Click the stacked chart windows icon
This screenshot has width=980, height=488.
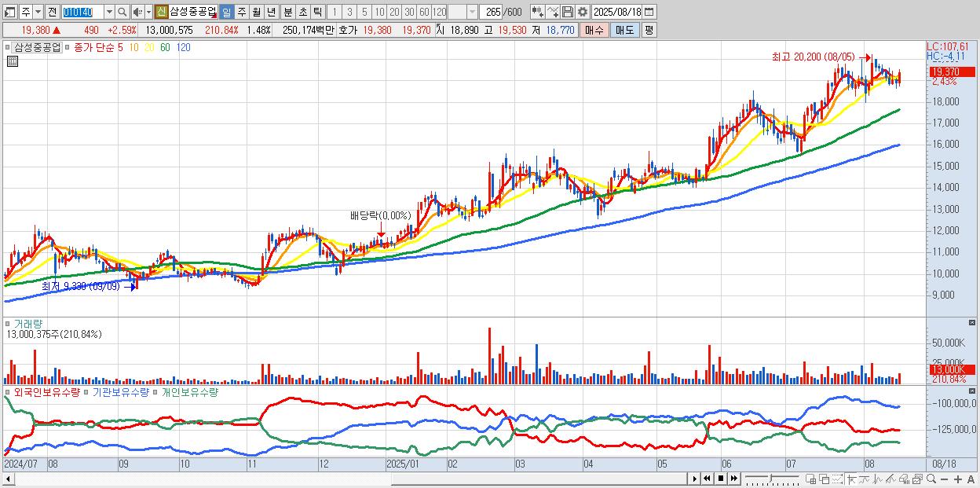917,479
